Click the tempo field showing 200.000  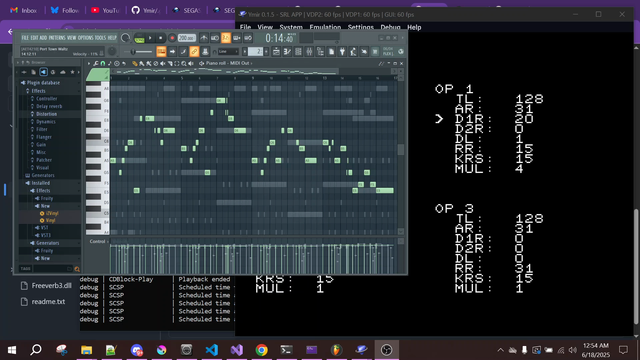click(187, 38)
